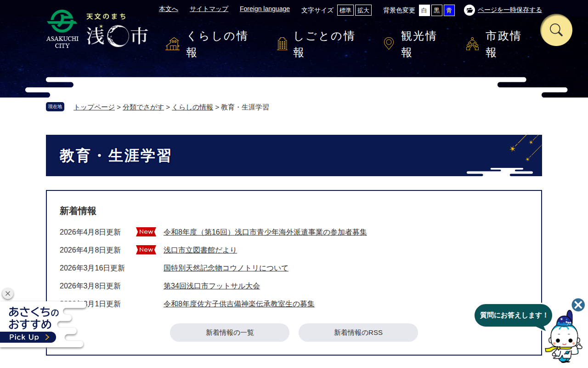Click 新着情報のRSS button
The image size is (588, 368).
pyautogui.click(x=358, y=333)
